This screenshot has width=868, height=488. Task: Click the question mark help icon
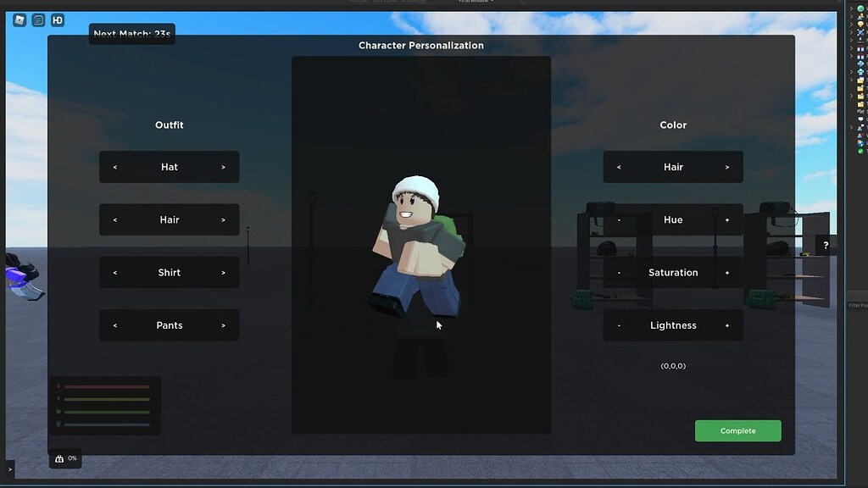[x=826, y=245]
